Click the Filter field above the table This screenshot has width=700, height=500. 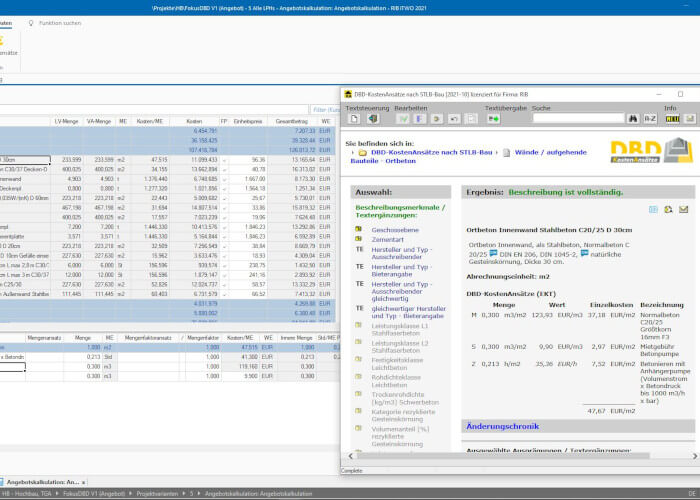click(325, 110)
